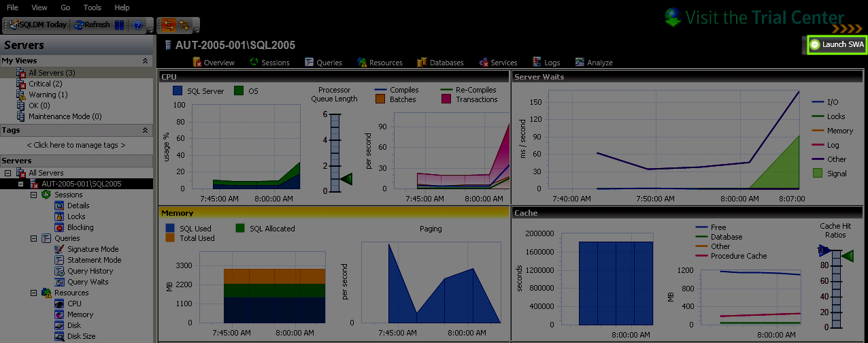
Task: Switch to the Logs tab
Action: click(x=546, y=62)
